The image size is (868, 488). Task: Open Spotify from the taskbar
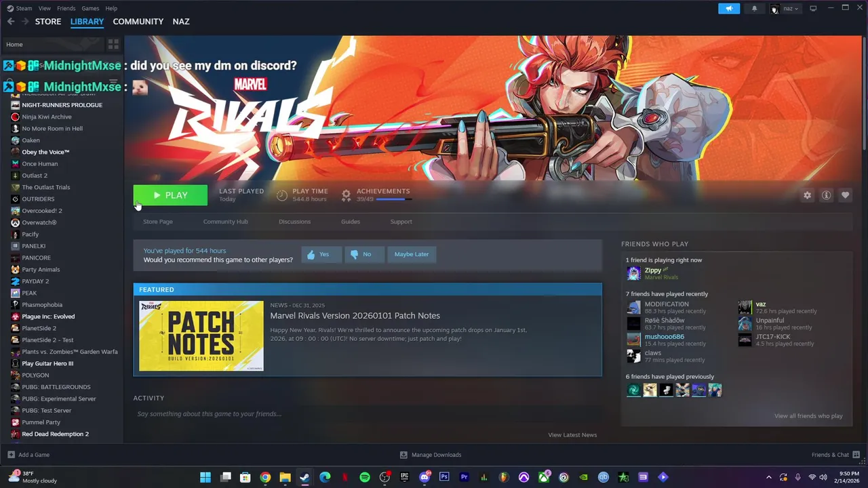(x=365, y=477)
